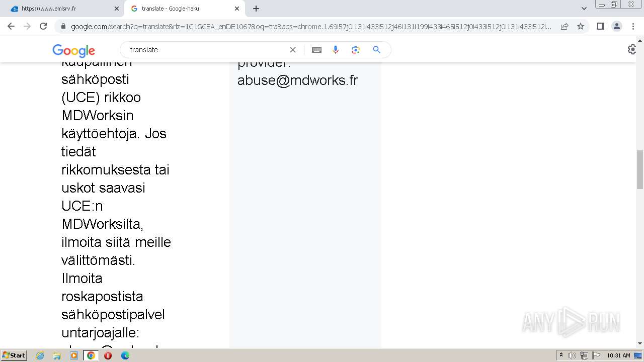This screenshot has width=644, height=362.
Task: Click the address bar URL
Action: coord(311,27)
